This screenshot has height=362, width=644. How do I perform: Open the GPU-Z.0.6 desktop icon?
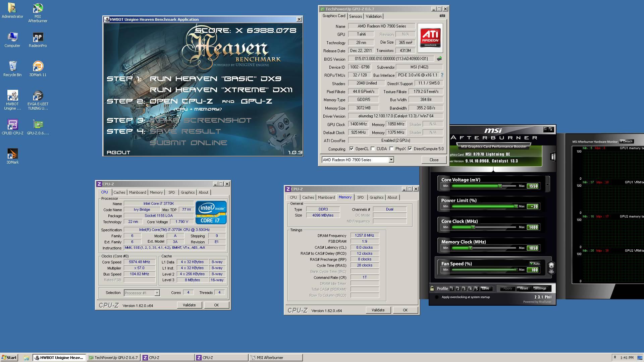click(38, 127)
